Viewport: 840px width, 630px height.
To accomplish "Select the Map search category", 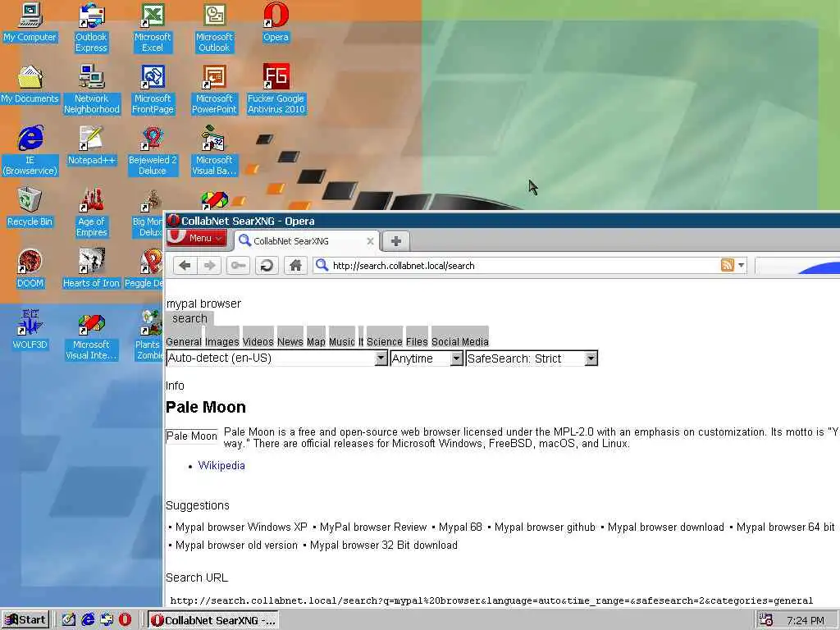I will (316, 342).
